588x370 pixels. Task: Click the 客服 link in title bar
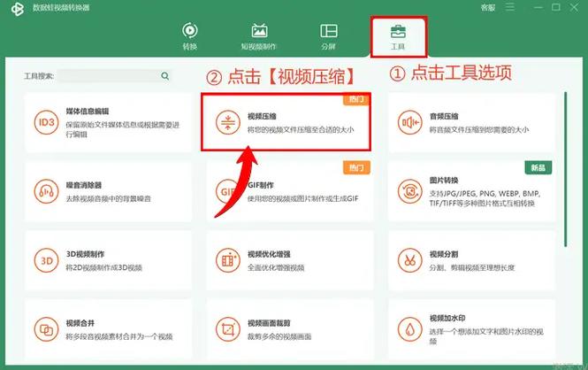coord(488,7)
